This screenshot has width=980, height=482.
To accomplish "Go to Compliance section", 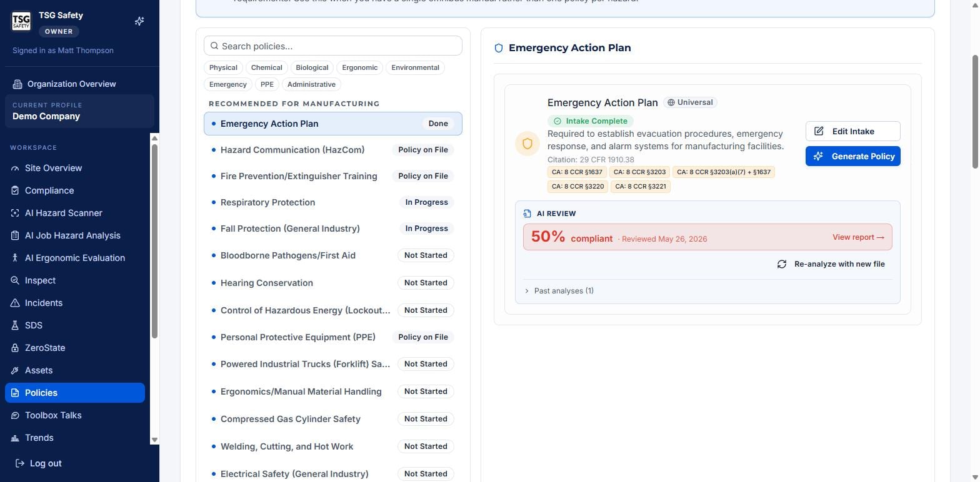I will click(x=75, y=190).
